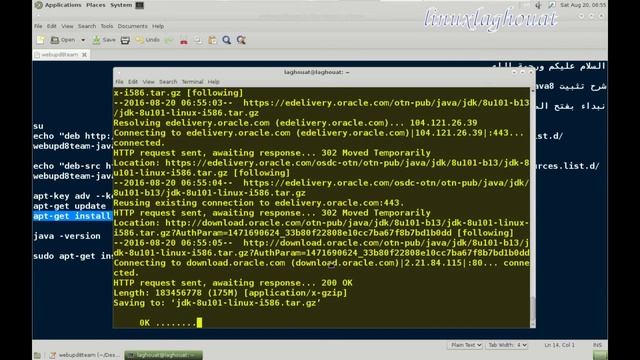640x360 pixels.
Task: Open the File menu of the text editor
Action: click(x=38, y=26)
